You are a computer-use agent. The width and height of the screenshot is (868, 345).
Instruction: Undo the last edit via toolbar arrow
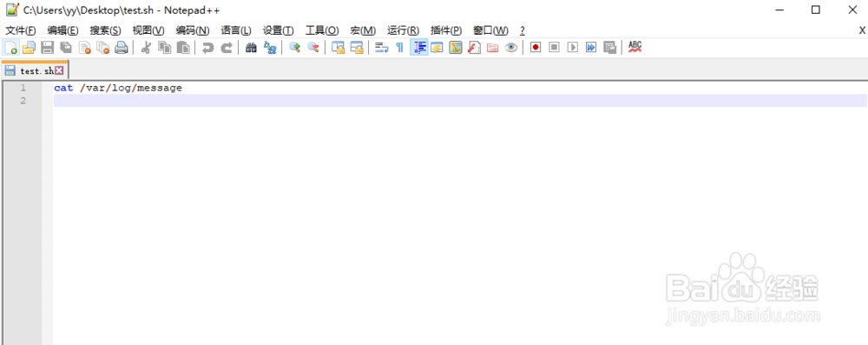(x=207, y=48)
